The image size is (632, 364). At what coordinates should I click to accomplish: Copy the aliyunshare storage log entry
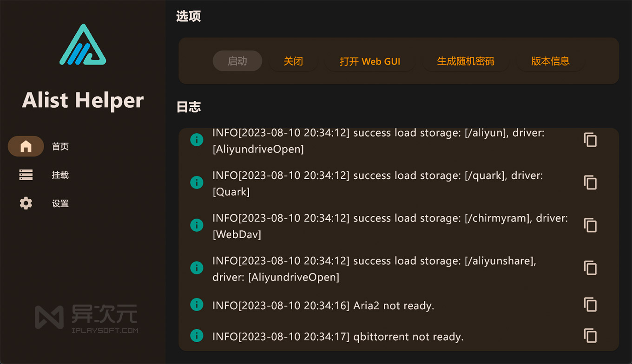pyautogui.click(x=590, y=268)
